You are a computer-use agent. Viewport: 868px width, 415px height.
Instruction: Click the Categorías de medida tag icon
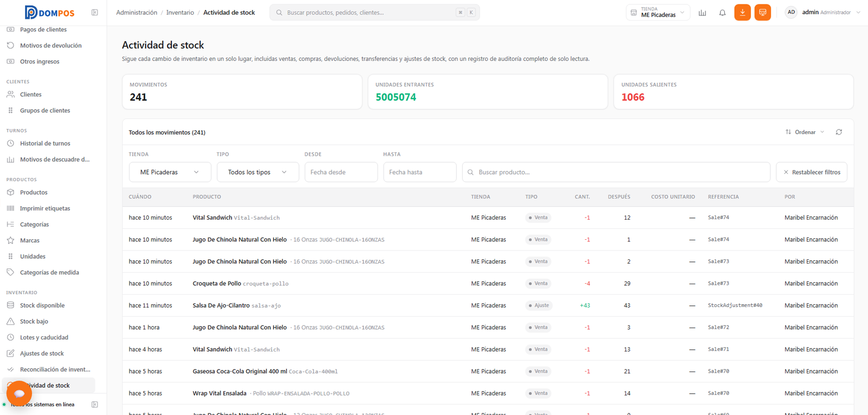coord(10,272)
